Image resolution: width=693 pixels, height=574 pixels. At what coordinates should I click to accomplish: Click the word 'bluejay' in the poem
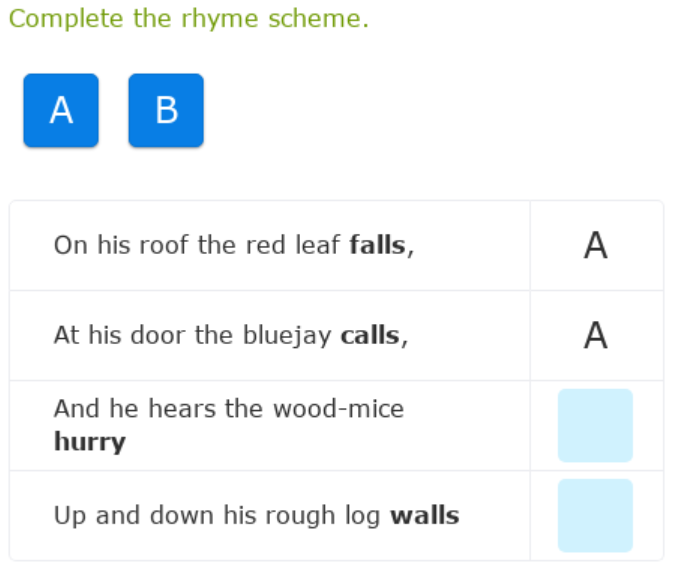click(287, 335)
